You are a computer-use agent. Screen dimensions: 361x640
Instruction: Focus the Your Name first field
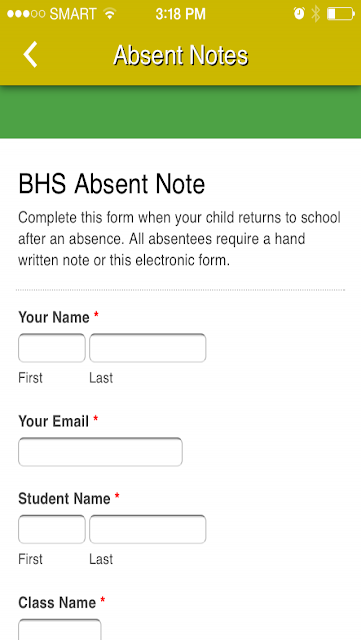click(52, 348)
